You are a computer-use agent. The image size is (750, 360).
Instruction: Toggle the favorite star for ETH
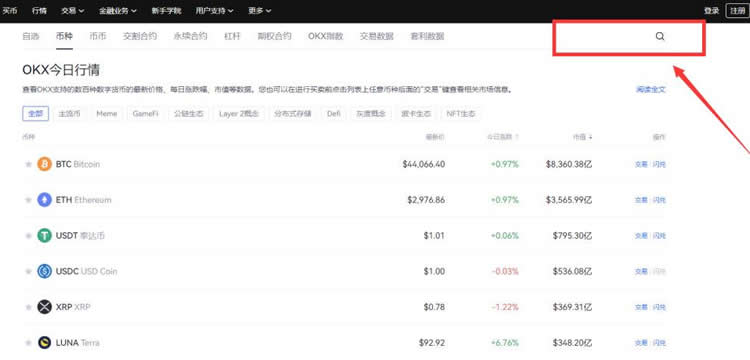tap(28, 200)
